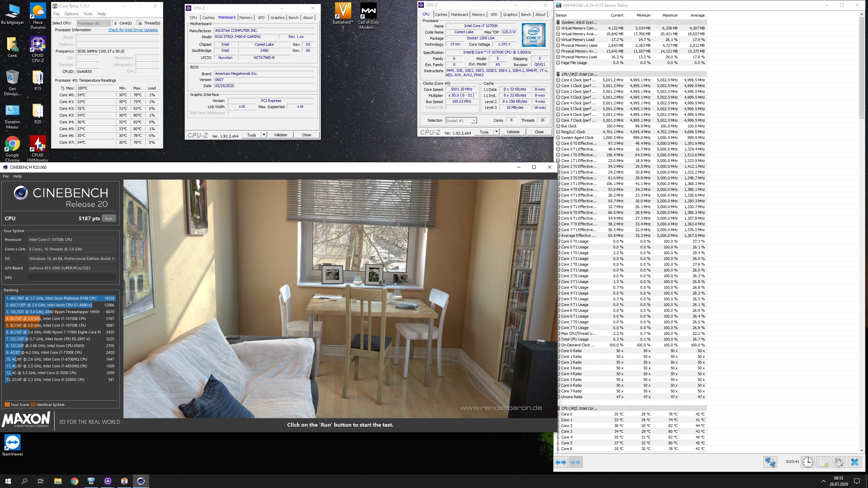The width and height of the screenshot is (868, 488).
Task: Select Xeon Platinum 8168 ranking row
Action: 60,298
